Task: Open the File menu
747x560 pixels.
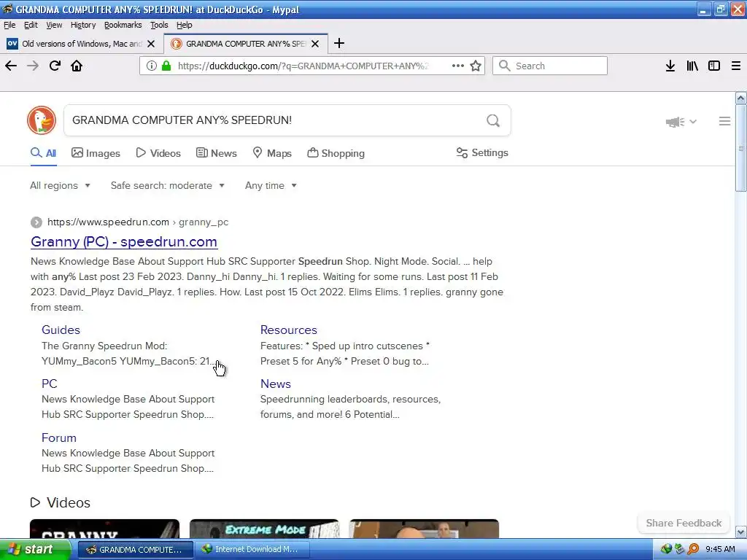Action: (x=9, y=25)
